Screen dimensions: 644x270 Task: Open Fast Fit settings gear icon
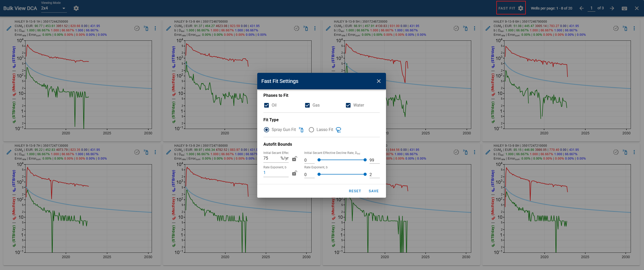(520, 8)
